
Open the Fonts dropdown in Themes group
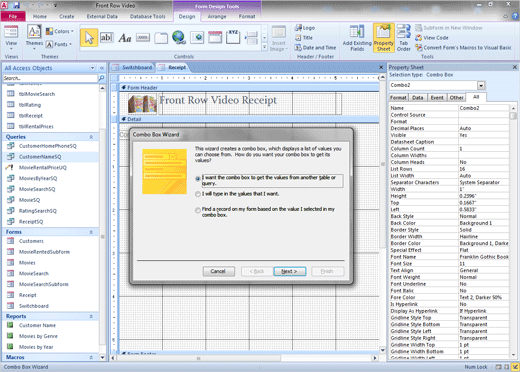(x=59, y=44)
